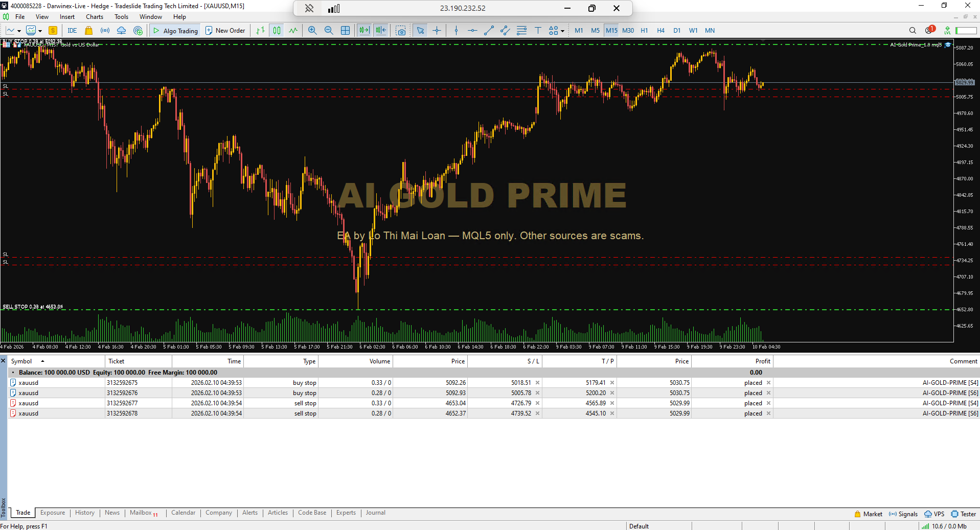Open the File menu

(20, 17)
